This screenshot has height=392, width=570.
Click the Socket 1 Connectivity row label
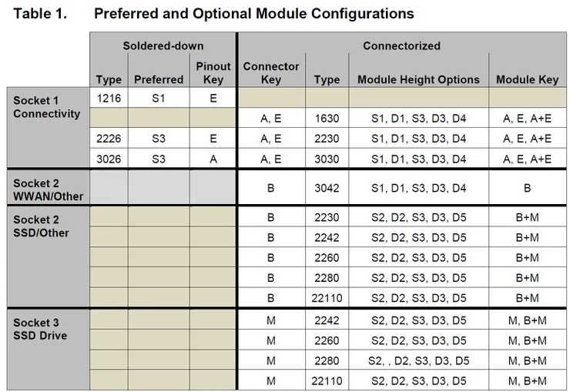click(47, 107)
